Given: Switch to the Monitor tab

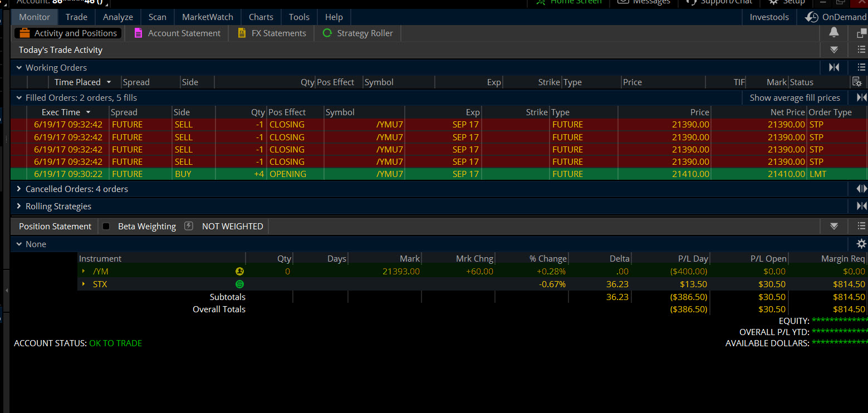Looking at the screenshot, I should [x=35, y=17].
